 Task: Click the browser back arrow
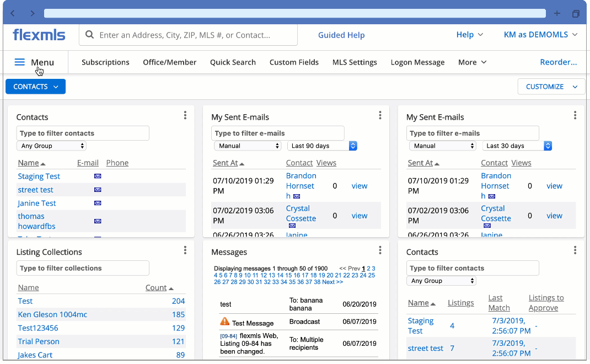tap(13, 13)
